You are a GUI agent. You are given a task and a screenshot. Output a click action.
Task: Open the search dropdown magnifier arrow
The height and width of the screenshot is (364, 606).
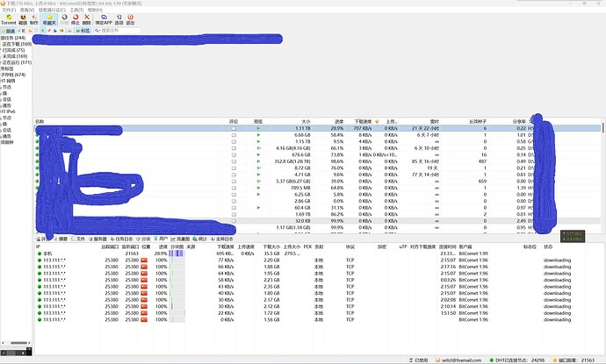(97, 31)
